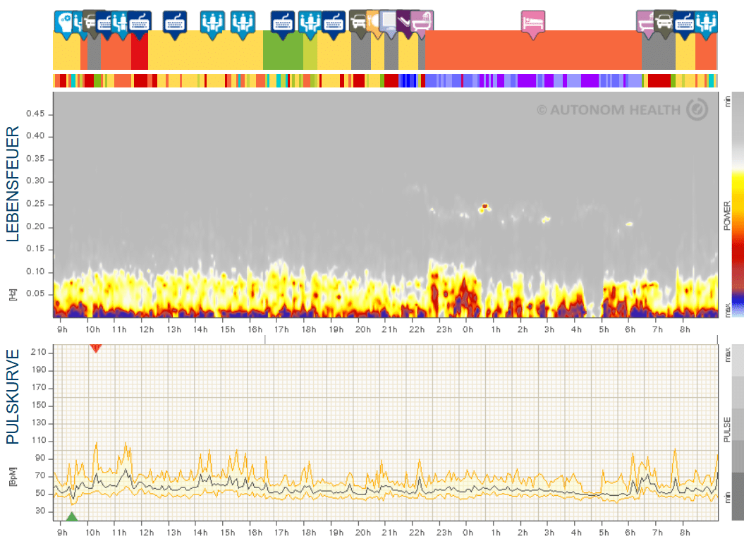756x541 pixels.
Task: Click the yellow spot near 3h at 0.20 Hz
Action: (x=545, y=220)
